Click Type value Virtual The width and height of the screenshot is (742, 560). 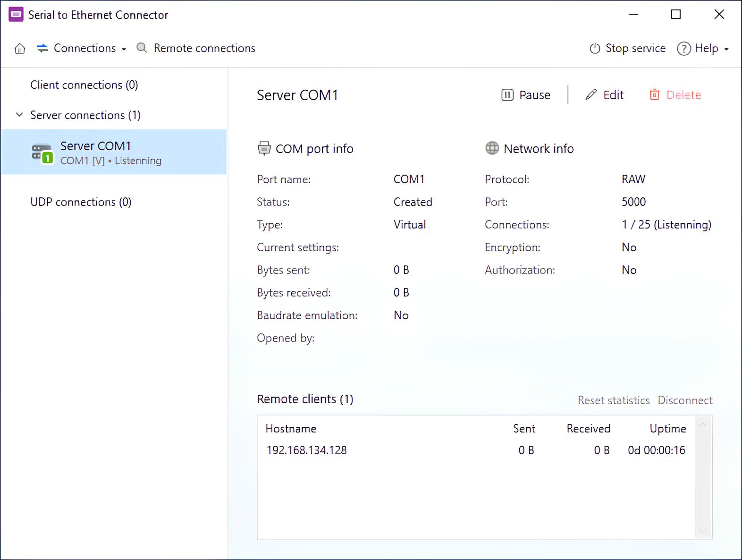coord(410,225)
